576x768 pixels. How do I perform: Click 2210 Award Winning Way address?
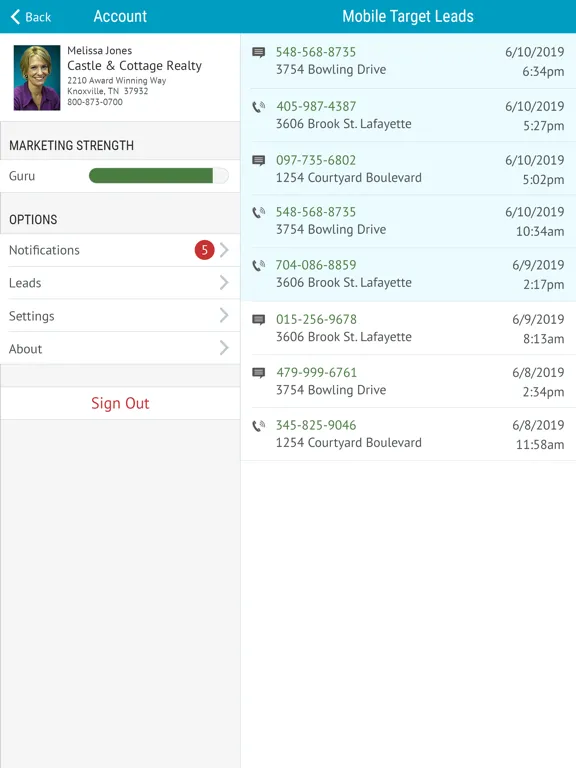[117, 80]
